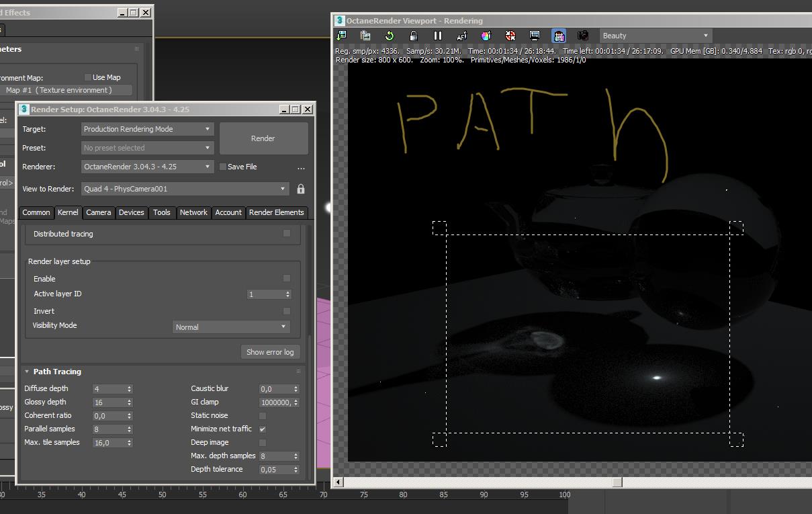Toggle the Invert checkbox
This screenshot has width=812, height=514.
point(287,311)
